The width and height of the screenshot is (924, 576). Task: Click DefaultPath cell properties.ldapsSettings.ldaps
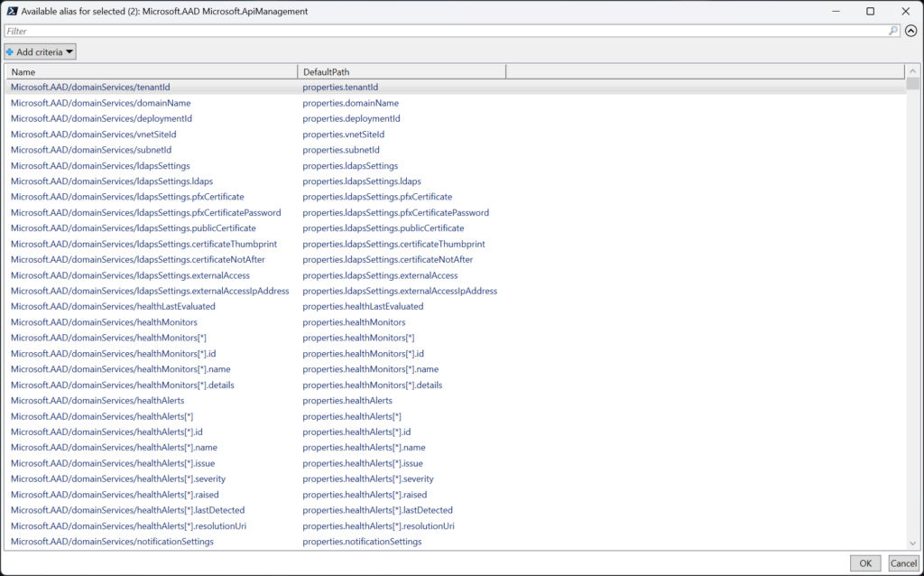362,181
